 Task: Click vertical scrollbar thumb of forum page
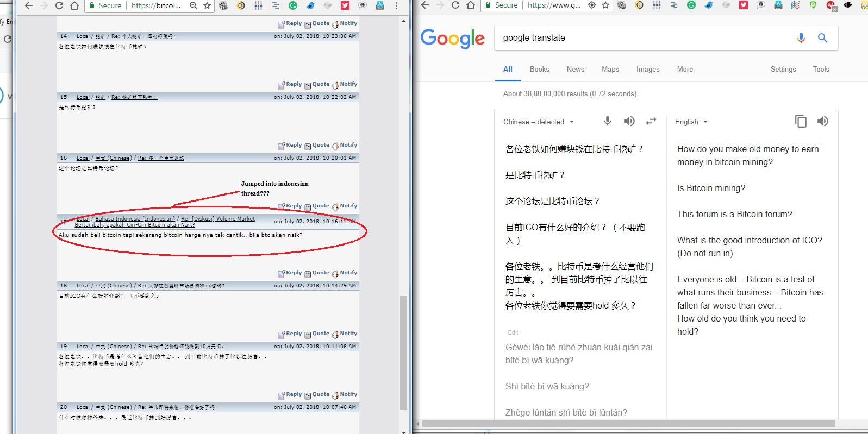pyautogui.click(x=403, y=353)
